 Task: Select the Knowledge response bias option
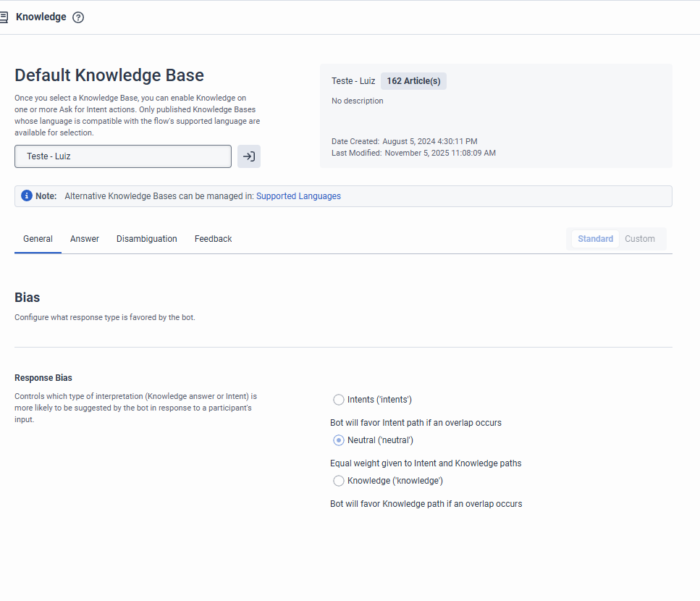click(x=339, y=481)
